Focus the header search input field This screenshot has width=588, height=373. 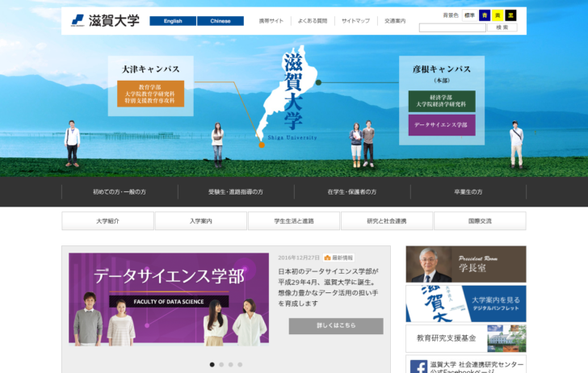[452, 27]
